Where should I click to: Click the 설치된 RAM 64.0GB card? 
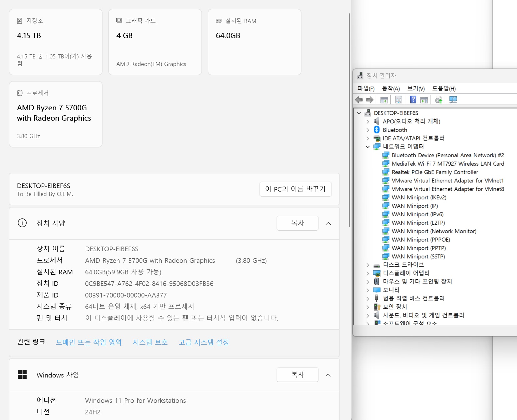pyautogui.click(x=255, y=42)
